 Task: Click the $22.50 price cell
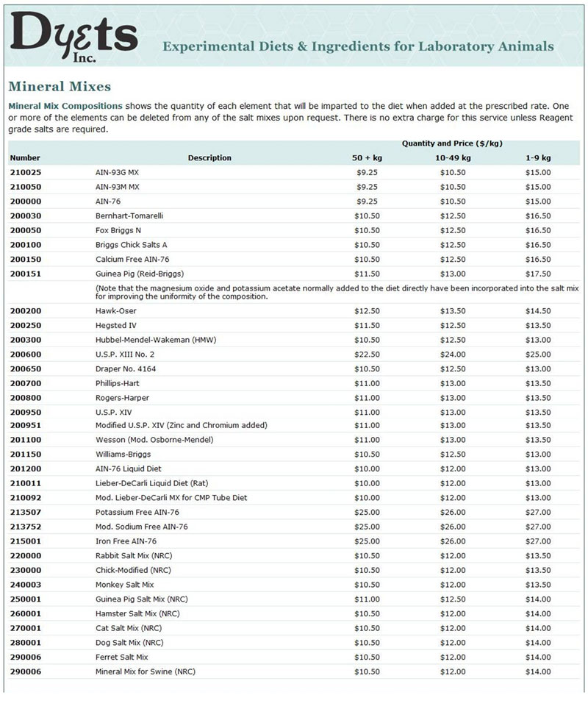click(x=367, y=354)
